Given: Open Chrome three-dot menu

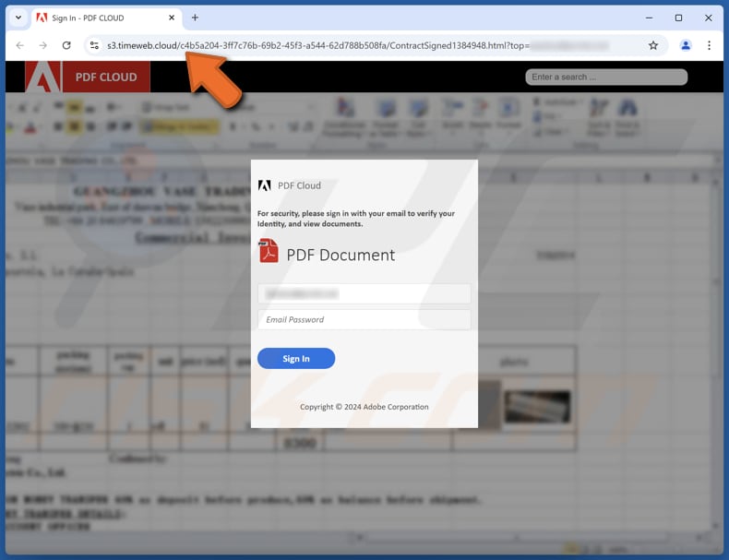Looking at the screenshot, I should click(709, 45).
